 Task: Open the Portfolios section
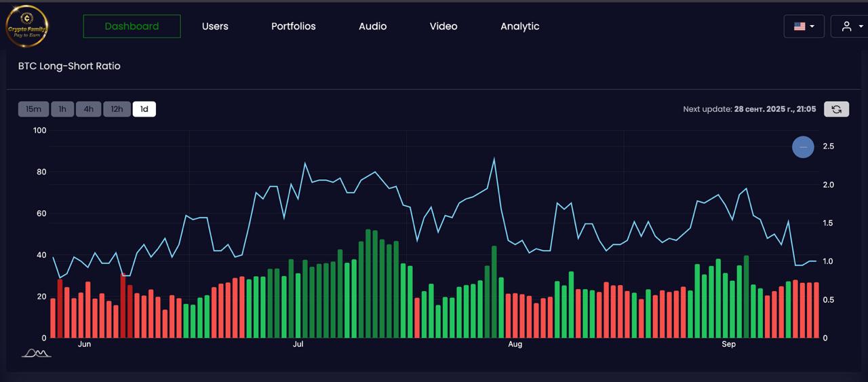click(294, 26)
